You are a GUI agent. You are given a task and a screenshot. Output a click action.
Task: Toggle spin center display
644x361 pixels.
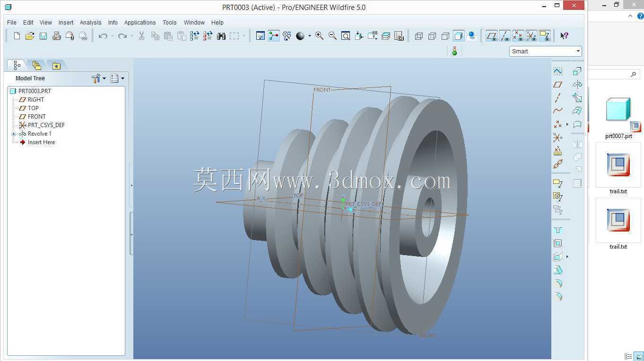point(273,36)
